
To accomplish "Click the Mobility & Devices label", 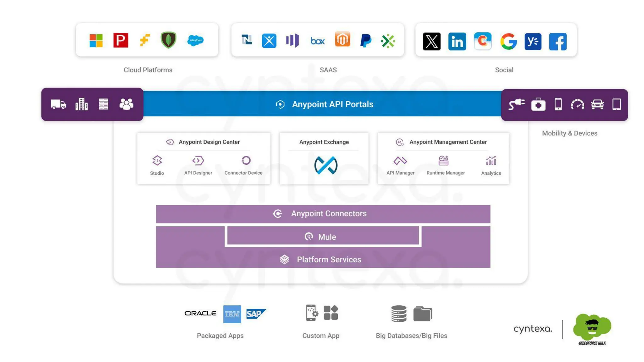I will [569, 133].
